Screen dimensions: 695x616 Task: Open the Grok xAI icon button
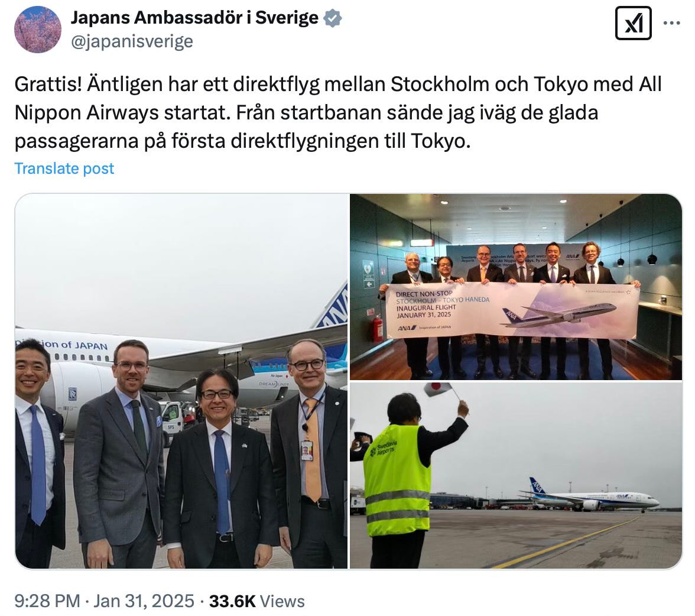coord(633,23)
